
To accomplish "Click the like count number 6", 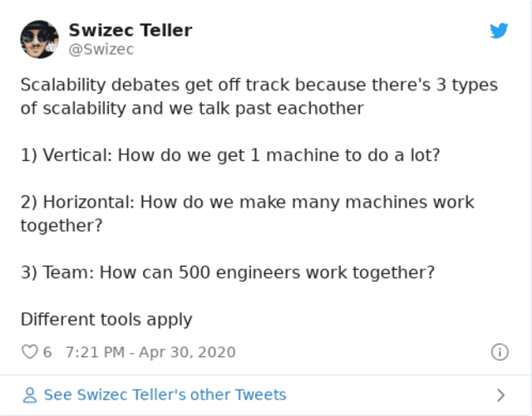I will (47, 352).
